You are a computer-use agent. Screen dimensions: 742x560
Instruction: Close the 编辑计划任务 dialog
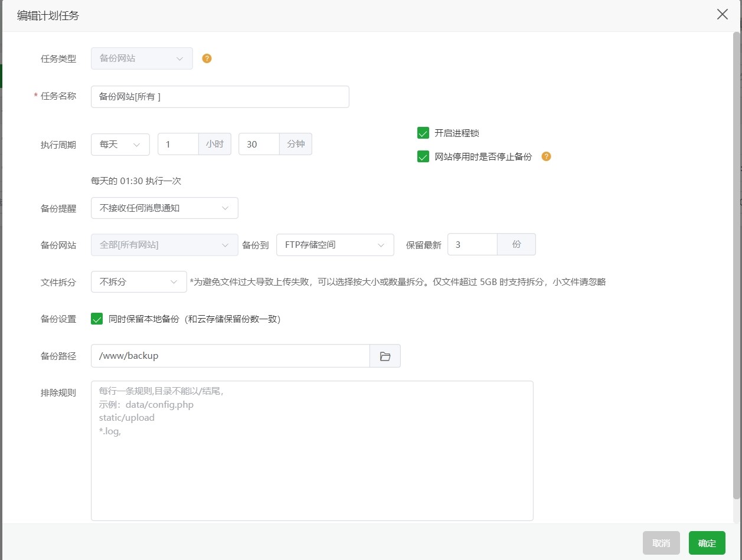(x=722, y=15)
